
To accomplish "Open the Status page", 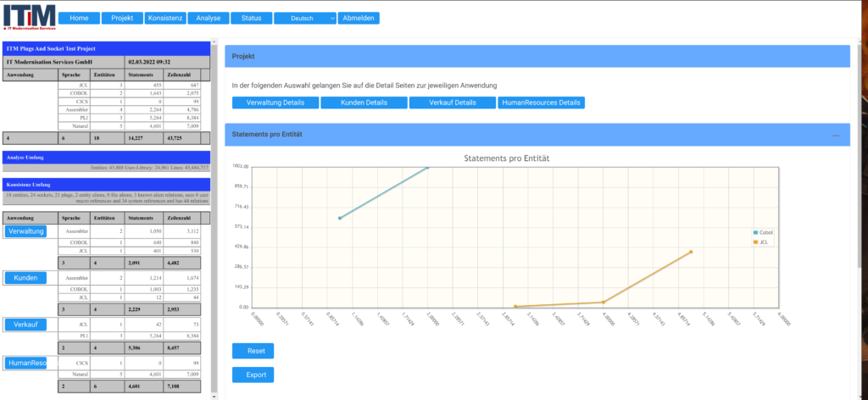I will (251, 18).
